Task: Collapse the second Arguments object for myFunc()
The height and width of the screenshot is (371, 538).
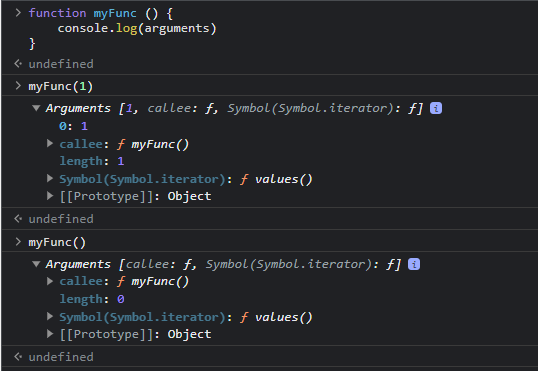Action: point(36,264)
